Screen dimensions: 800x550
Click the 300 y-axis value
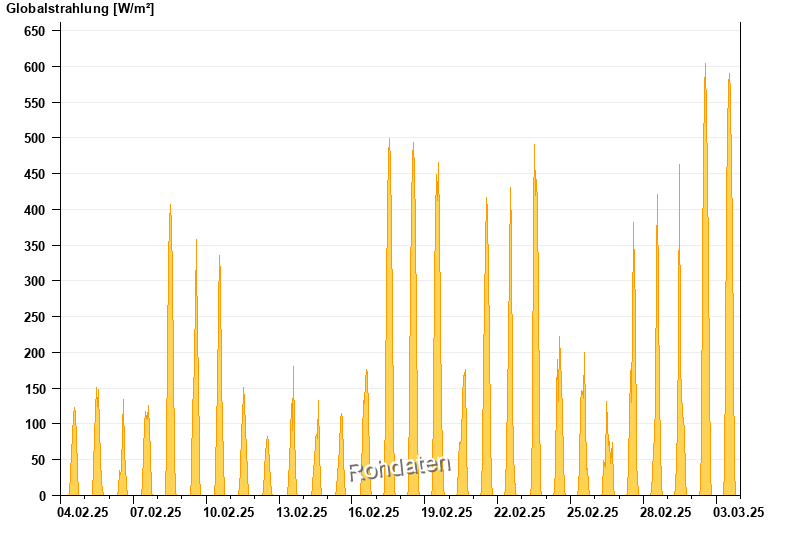(34, 281)
